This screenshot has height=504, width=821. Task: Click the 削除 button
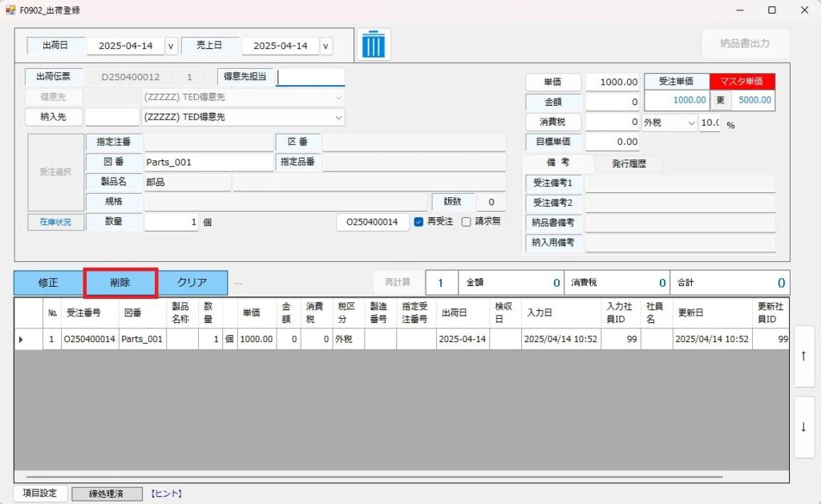click(120, 283)
